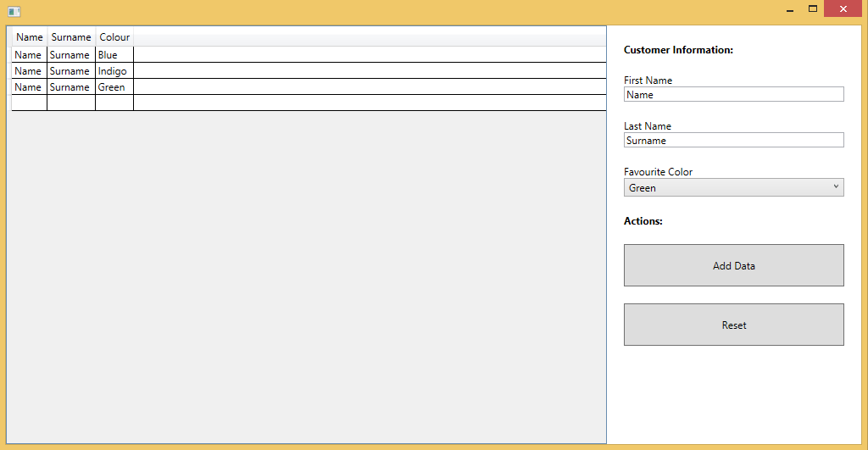Viewport: 868px width, 450px height.
Task: Focus the First Name text field
Action: pyautogui.click(x=733, y=95)
